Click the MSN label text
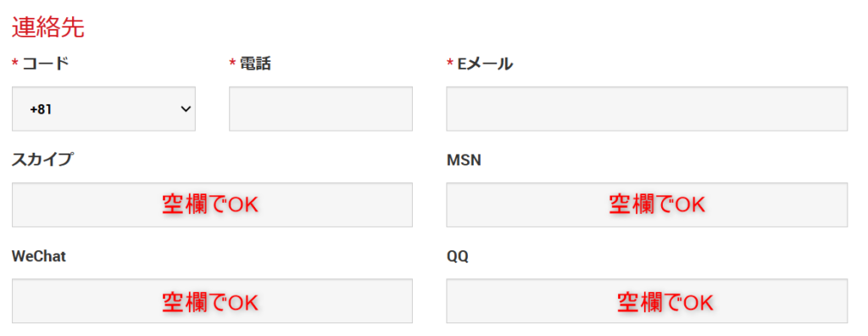The image size is (868, 336). 464,160
